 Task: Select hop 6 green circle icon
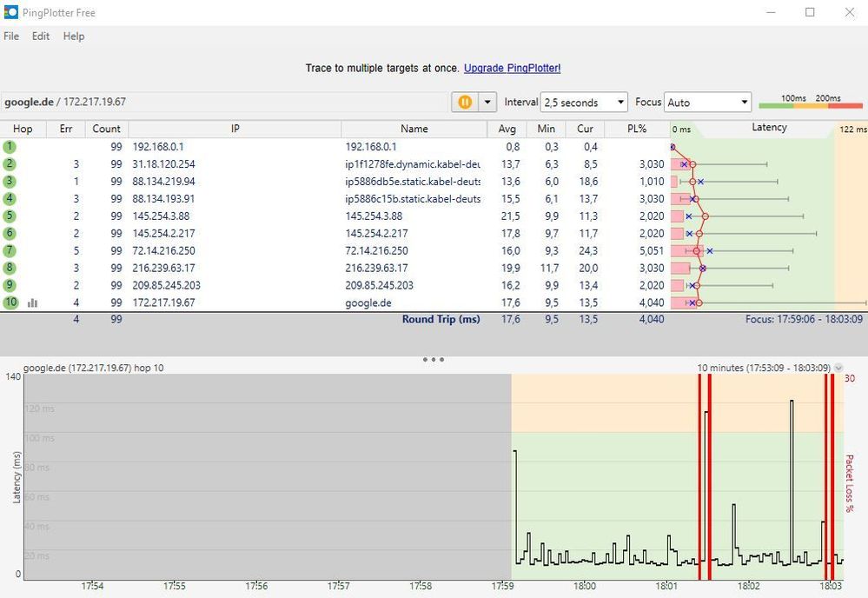pos(10,233)
